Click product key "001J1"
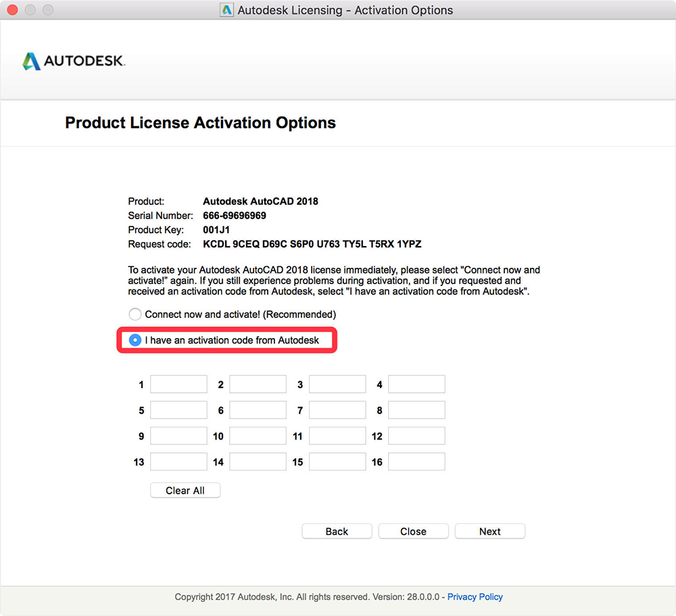676x616 pixels. pyautogui.click(x=216, y=230)
